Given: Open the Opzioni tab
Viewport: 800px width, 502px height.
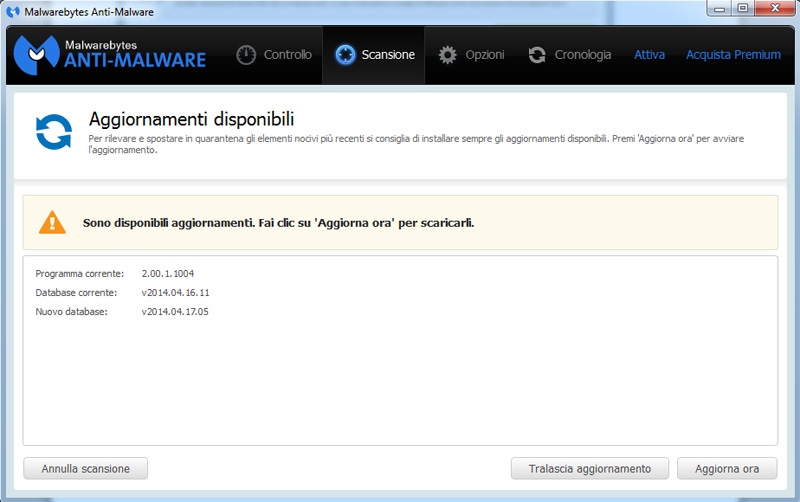Looking at the screenshot, I should coord(471,55).
